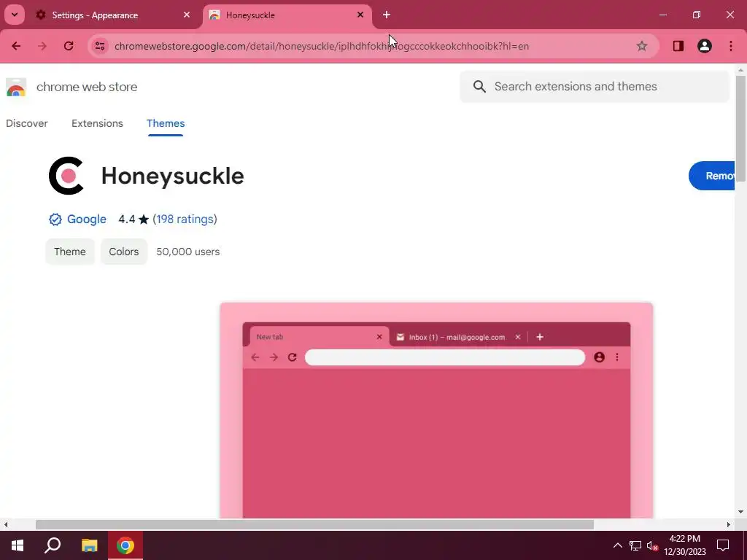This screenshot has width=747, height=560.
Task: Click the search extensions and themes field
Action: tap(595, 86)
